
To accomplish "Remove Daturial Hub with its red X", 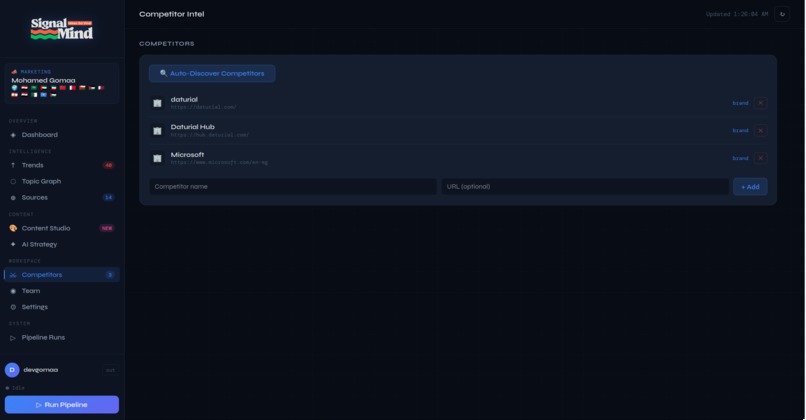I will pos(760,131).
